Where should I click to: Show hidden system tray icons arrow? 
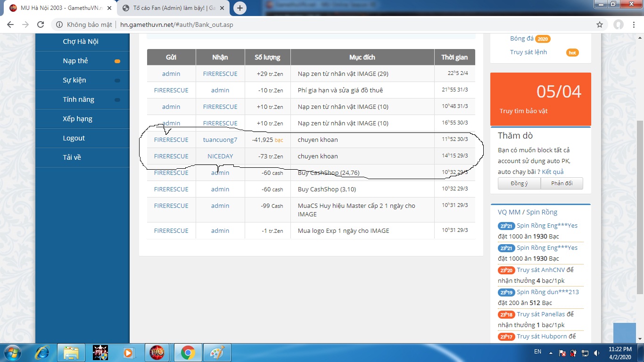550,353
